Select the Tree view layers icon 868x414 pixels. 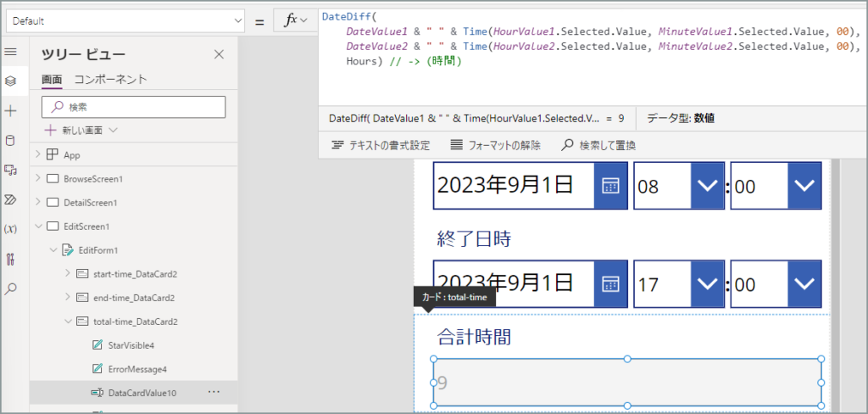10,81
